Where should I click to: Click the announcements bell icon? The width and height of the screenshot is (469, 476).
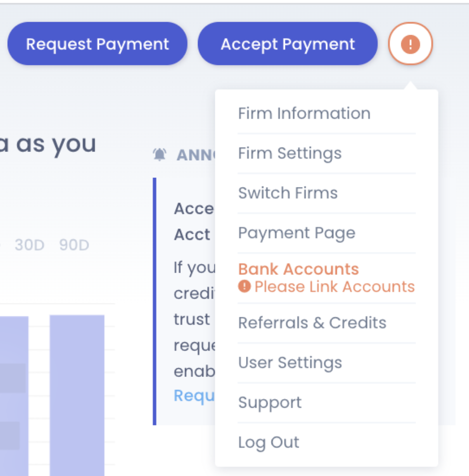pyautogui.click(x=160, y=154)
